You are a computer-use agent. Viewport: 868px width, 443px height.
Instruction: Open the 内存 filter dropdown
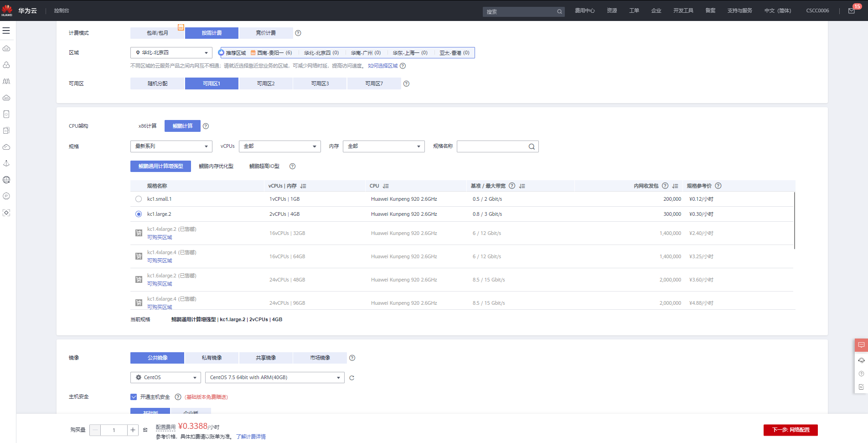pyautogui.click(x=384, y=146)
